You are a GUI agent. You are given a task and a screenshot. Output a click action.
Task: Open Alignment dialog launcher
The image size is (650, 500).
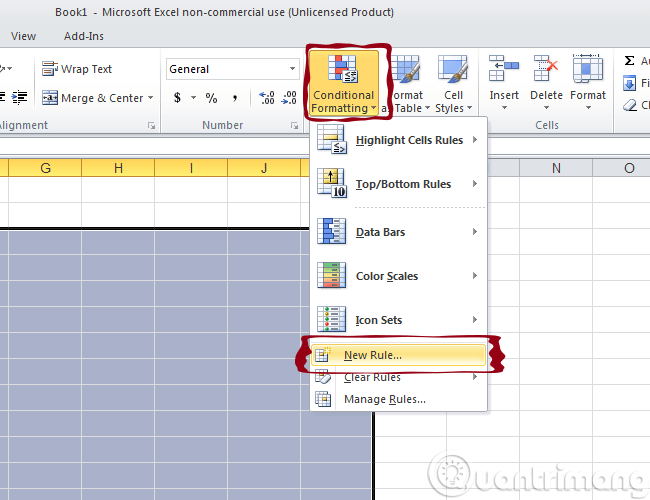152,126
